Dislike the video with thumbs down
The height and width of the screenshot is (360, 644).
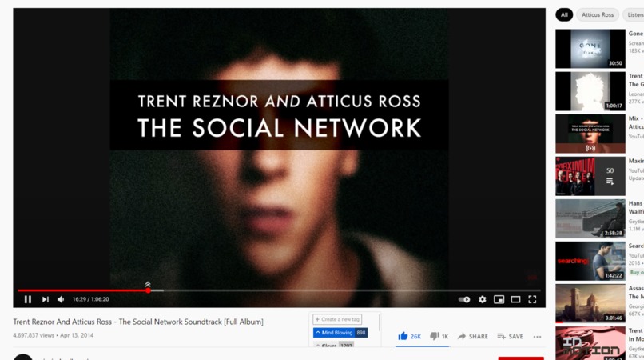(439, 336)
